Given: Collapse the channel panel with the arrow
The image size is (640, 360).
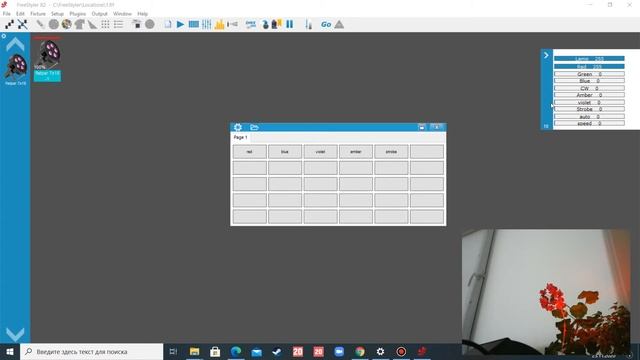Looking at the screenshot, I should [x=546, y=55].
